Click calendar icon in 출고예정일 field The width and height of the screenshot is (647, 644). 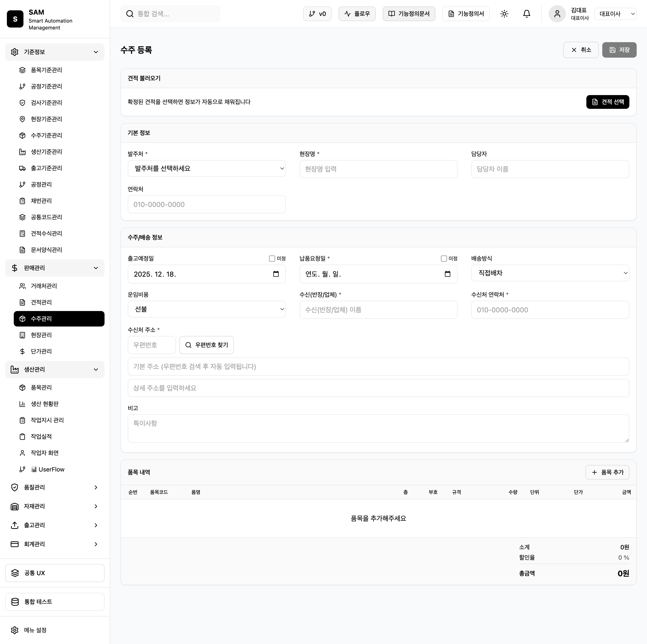pos(276,274)
